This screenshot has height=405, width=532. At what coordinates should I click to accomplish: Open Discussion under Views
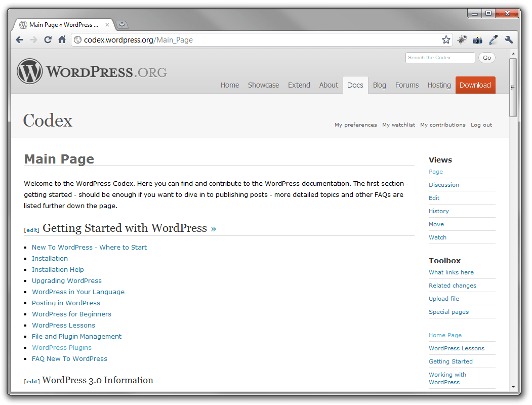(x=444, y=185)
